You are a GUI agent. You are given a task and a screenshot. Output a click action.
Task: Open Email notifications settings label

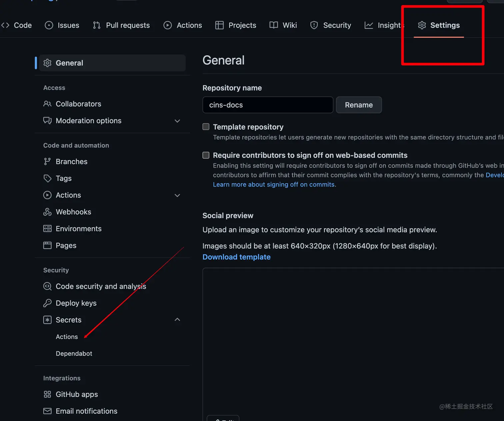pyautogui.click(x=86, y=411)
